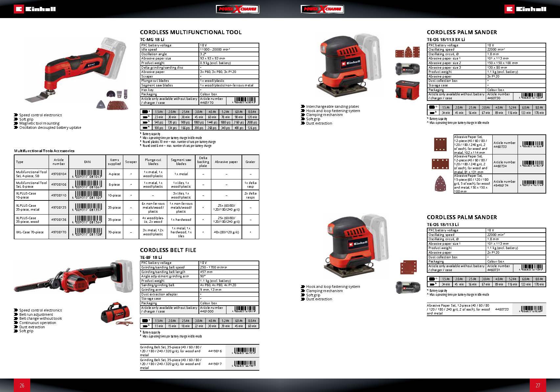The height and width of the screenshot is (392, 560).
Task: Click the '250 - 1700 m/min' belt speed value
Action: click(x=214, y=267)
